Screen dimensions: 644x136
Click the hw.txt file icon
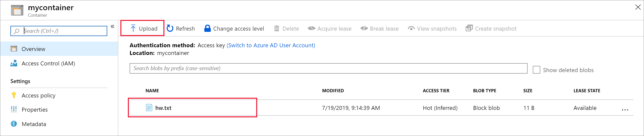149,108
